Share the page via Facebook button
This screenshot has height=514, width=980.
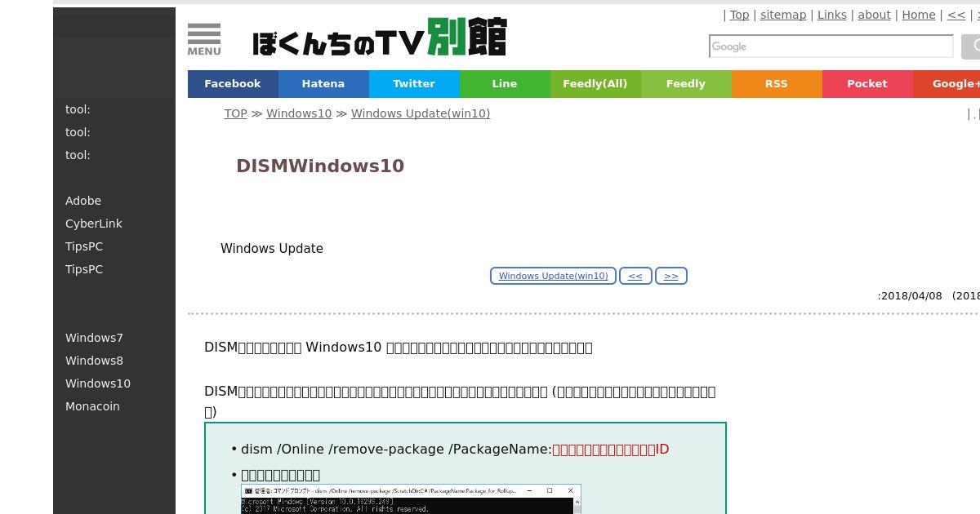233,84
